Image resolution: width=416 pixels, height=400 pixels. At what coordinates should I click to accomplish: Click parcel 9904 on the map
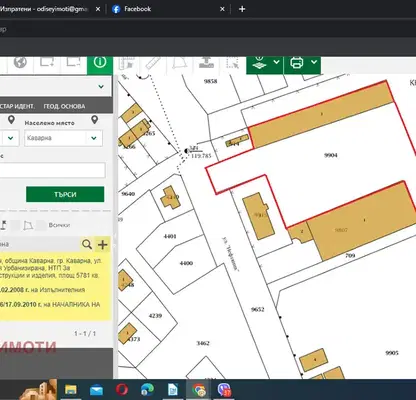pyautogui.click(x=331, y=155)
